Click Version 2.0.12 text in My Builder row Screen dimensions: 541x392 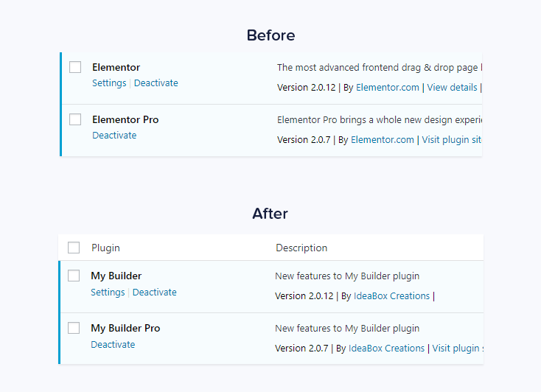pyautogui.click(x=304, y=296)
